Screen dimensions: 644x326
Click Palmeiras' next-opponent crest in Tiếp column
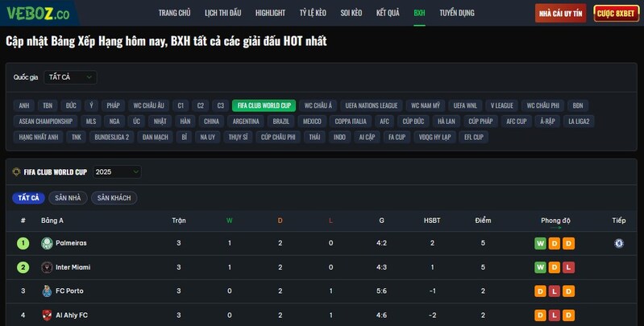(618, 243)
